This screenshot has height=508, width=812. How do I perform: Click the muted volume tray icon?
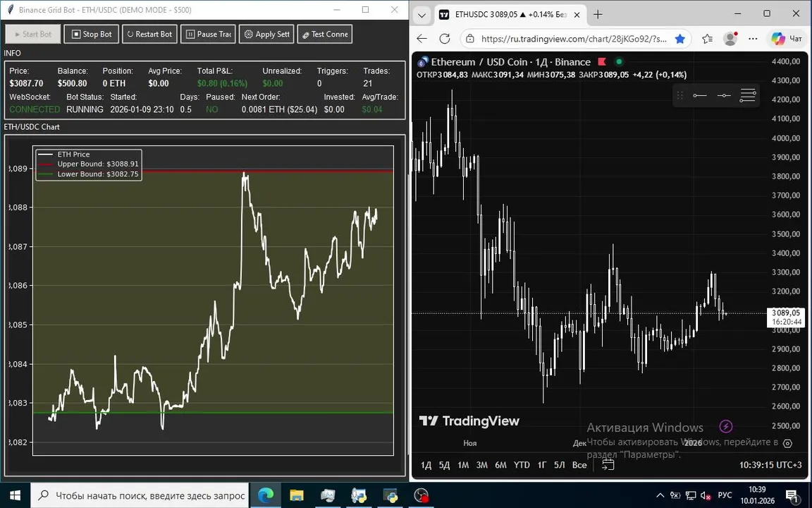pyautogui.click(x=706, y=495)
